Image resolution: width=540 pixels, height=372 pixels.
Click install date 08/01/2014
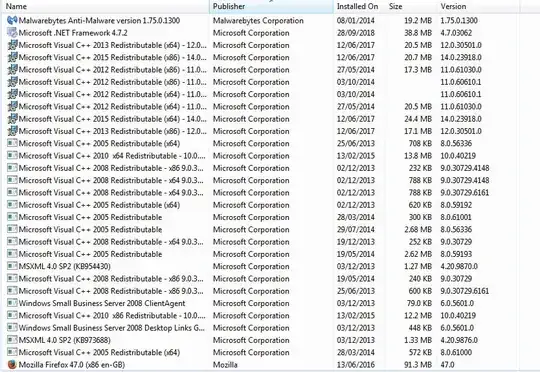(x=356, y=20)
